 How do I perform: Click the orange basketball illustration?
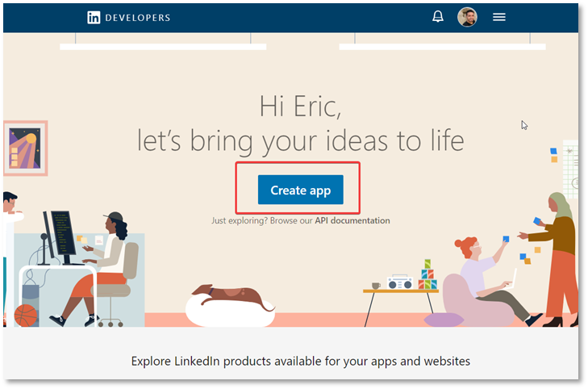[x=26, y=316]
